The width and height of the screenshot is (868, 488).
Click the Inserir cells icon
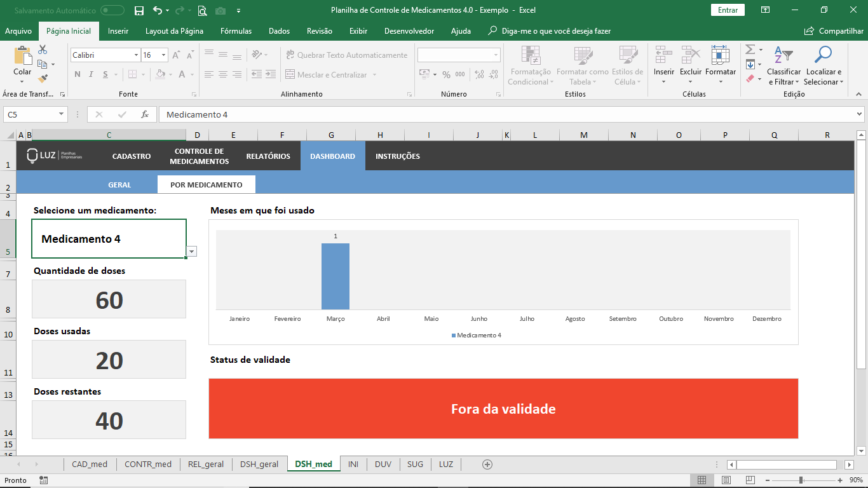664,56
